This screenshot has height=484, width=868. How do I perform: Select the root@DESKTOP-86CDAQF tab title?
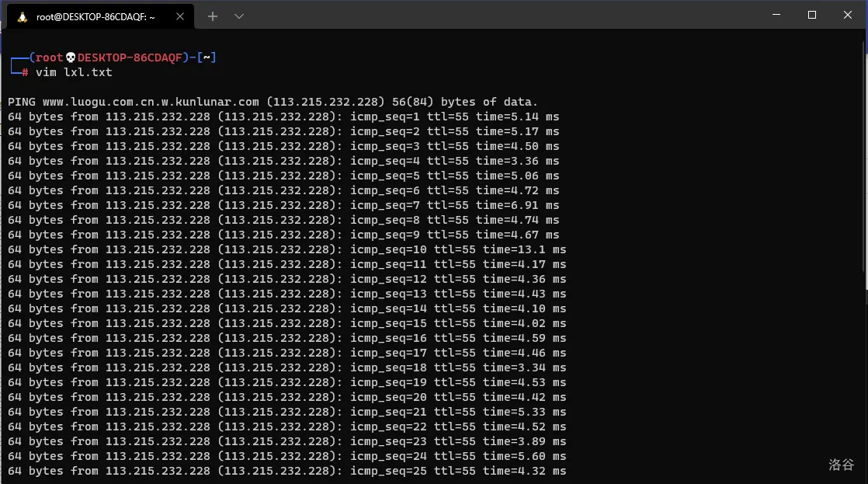click(95, 16)
